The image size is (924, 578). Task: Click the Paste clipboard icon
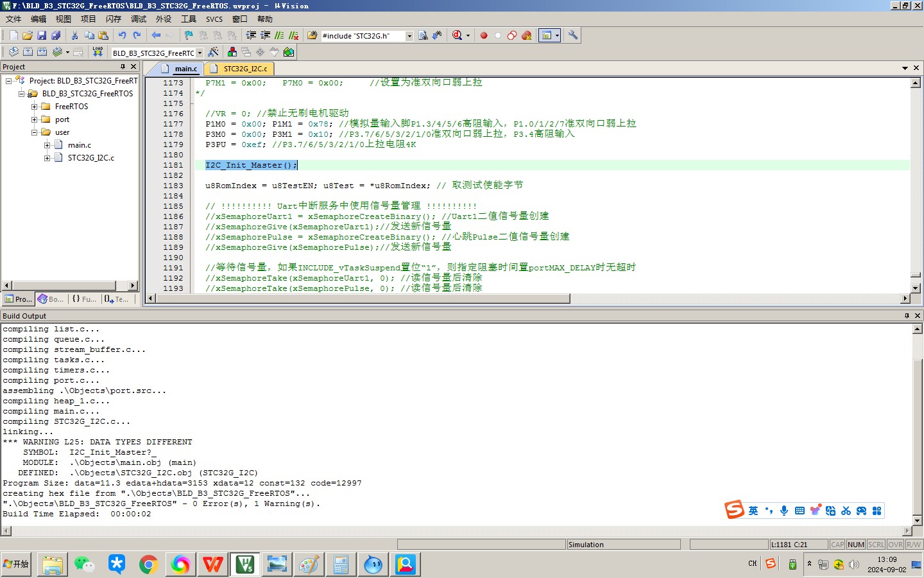pos(103,36)
